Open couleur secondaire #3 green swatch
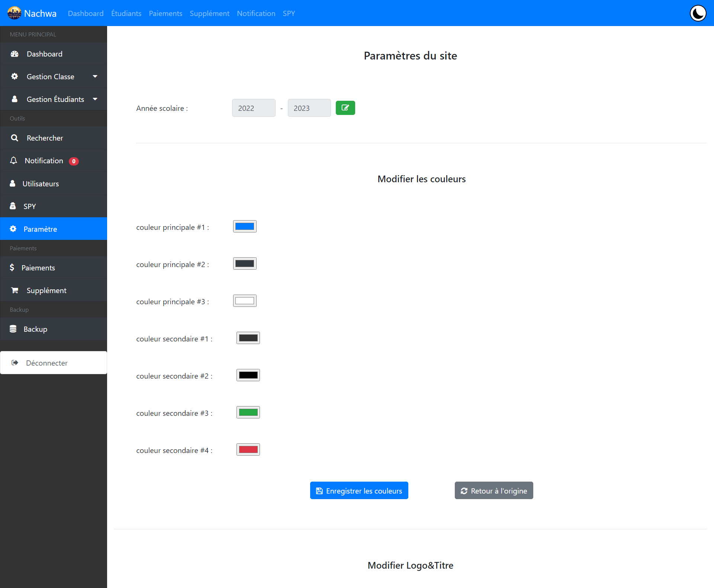714x588 pixels. tap(248, 412)
